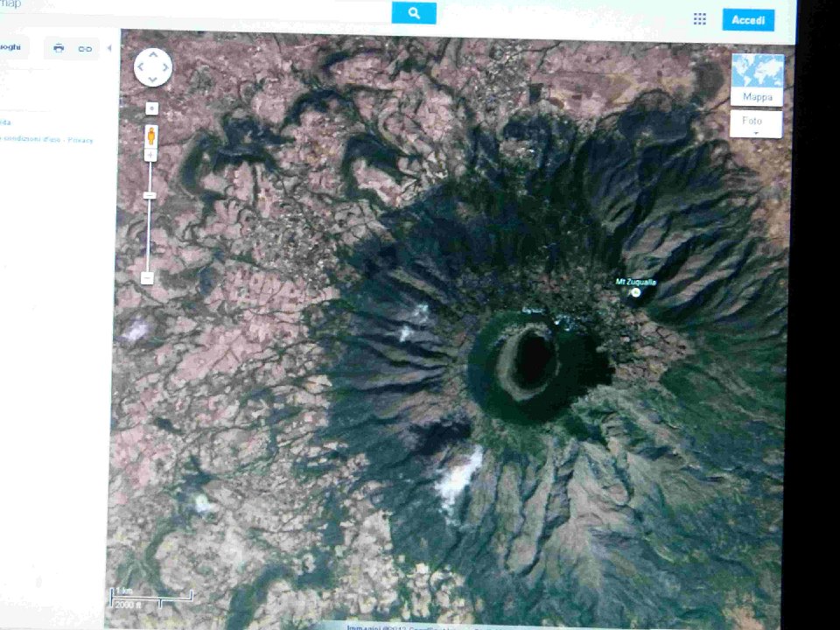Click the zoom slider handle
The height and width of the screenshot is (630, 840).
(150, 195)
